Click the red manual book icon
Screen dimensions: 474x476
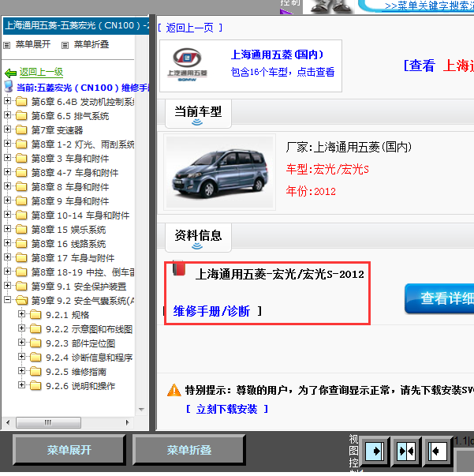tap(178, 268)
